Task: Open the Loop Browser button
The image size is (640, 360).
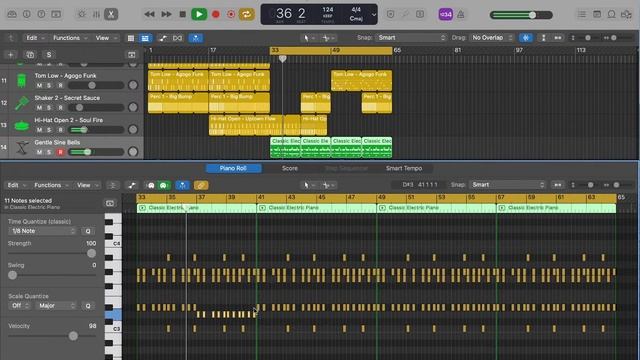Action: (611, 14)
